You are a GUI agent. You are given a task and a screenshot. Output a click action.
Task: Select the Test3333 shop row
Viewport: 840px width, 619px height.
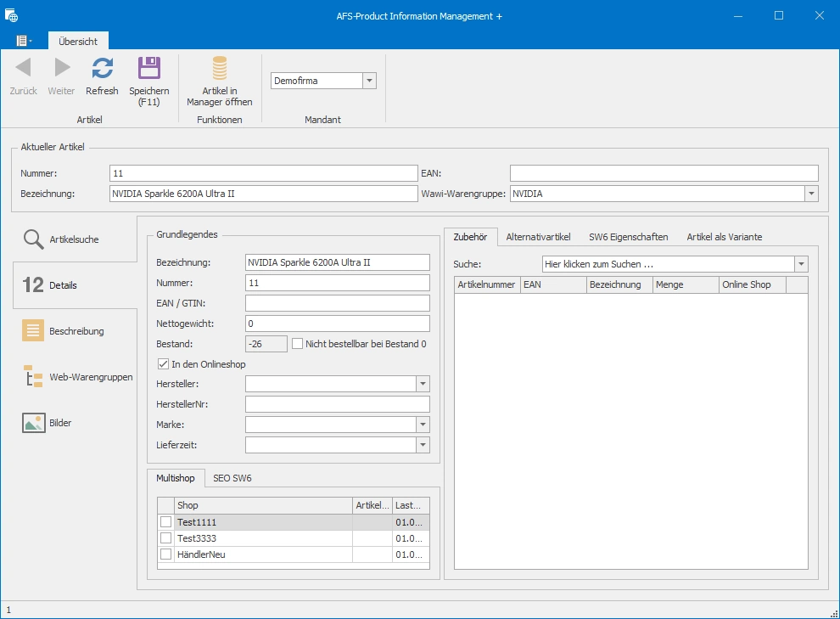click(294, 538)
